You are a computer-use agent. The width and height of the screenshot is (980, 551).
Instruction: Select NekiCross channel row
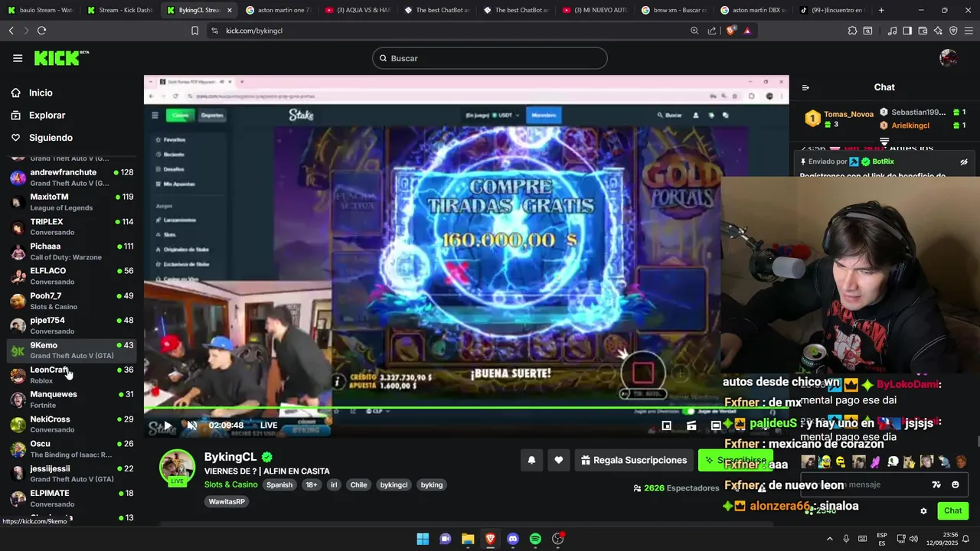(x=71, y=424)
